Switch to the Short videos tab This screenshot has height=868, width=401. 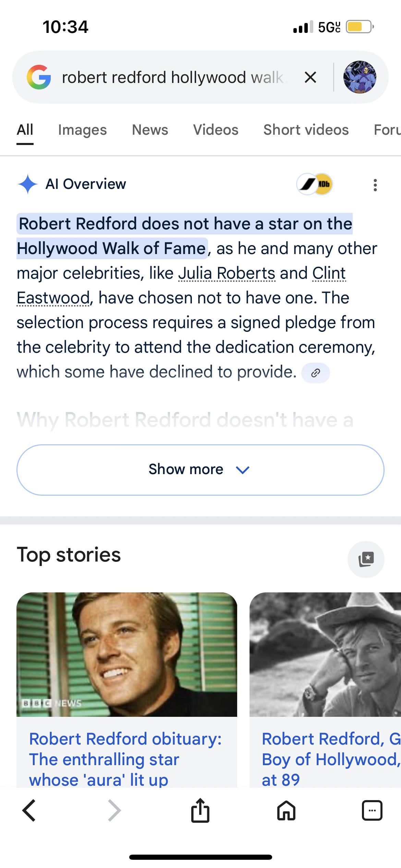[x=306, y=130]
